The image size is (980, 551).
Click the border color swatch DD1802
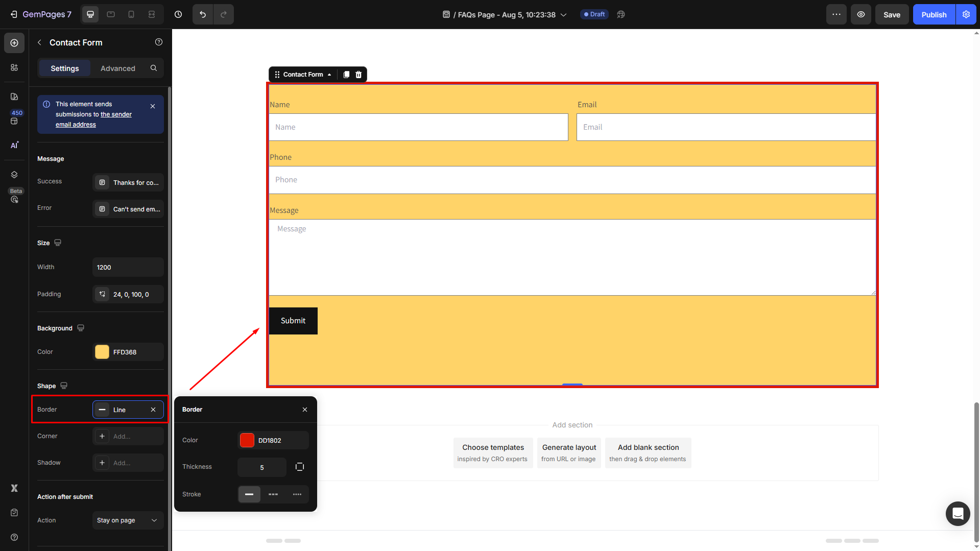[x=247, y=440]
